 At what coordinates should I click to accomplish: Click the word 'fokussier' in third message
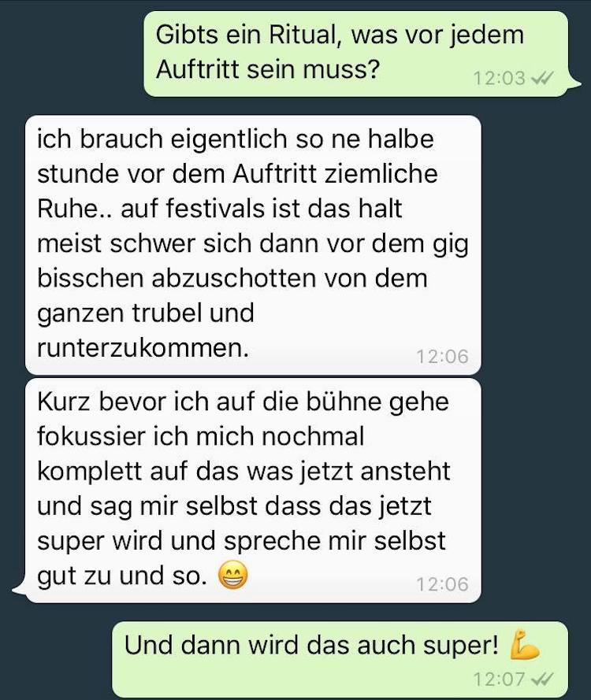[91, 435]
